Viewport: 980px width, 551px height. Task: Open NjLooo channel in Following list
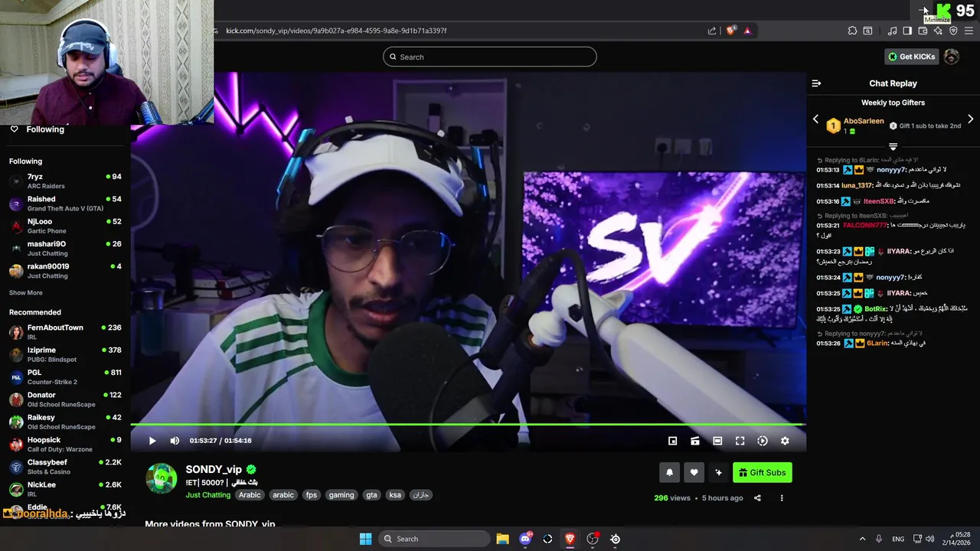tap(65, 226)
